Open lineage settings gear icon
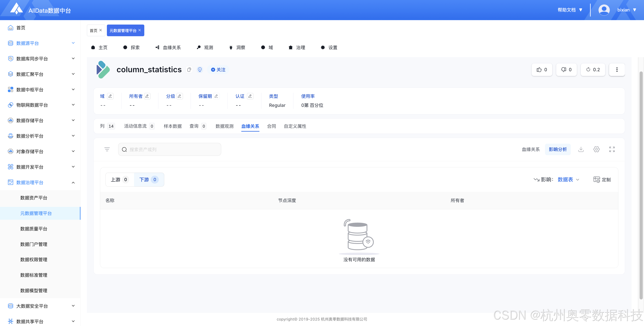This screenshot has height=326, width=644. (596, 149)
